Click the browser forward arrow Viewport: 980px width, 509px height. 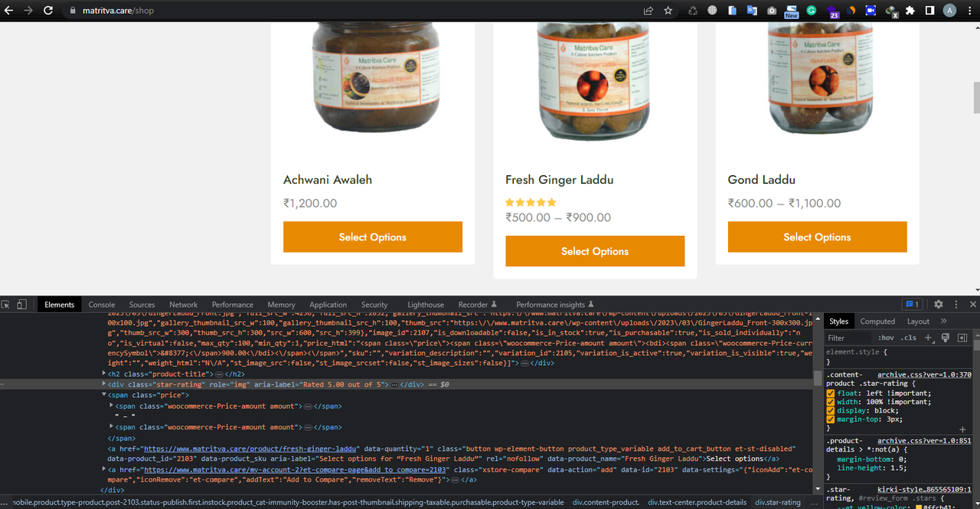coord(28,11)
